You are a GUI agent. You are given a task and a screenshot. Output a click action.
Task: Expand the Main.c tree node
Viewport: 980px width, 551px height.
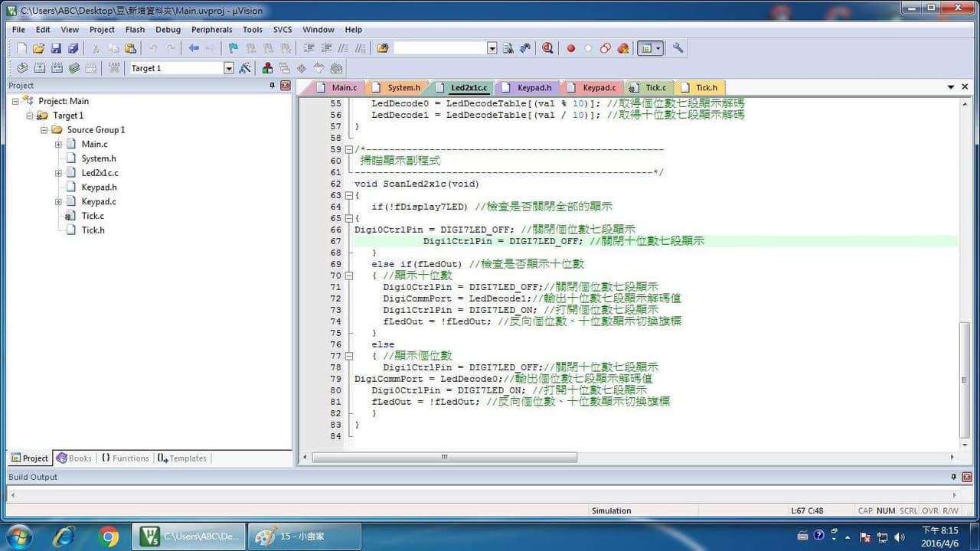58,144
